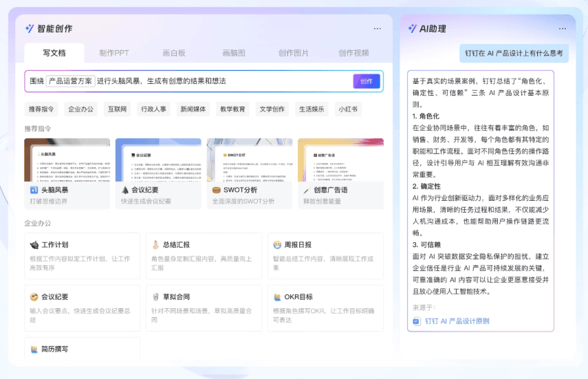Screen dimensions: 588x379
Task: Select the 小红书 category chip
Action: coord(347,109)
